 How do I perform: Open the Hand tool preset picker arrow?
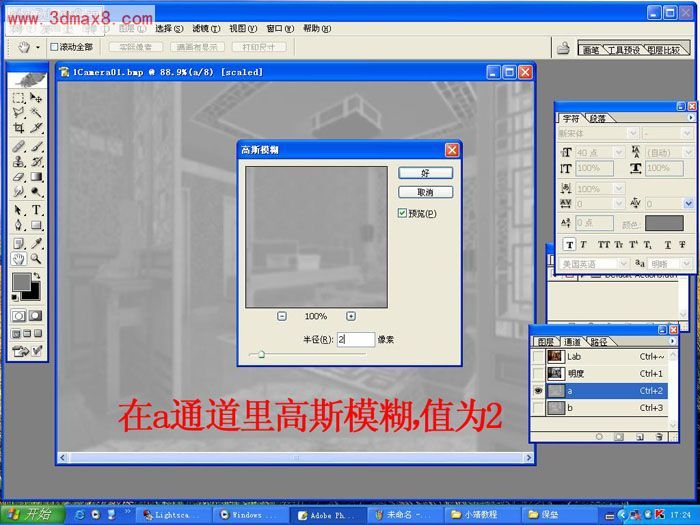[x=38, y=47]
